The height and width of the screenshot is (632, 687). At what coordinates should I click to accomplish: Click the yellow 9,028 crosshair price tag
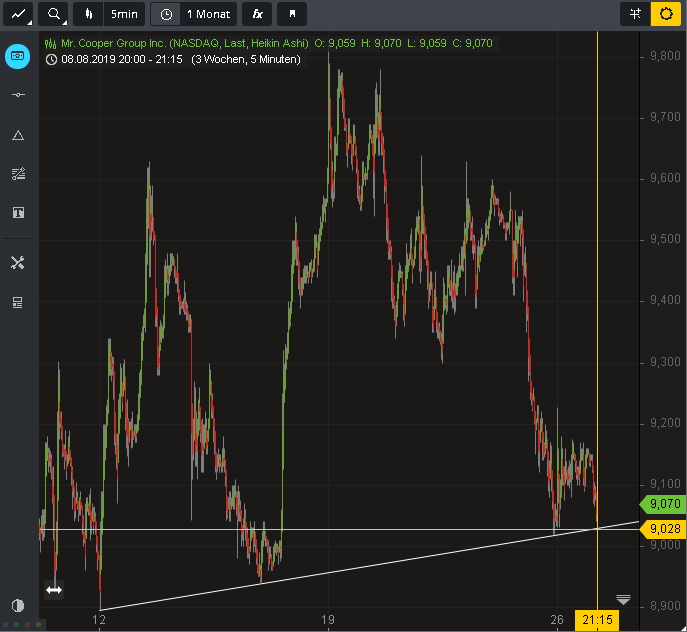tap(662, 529)
